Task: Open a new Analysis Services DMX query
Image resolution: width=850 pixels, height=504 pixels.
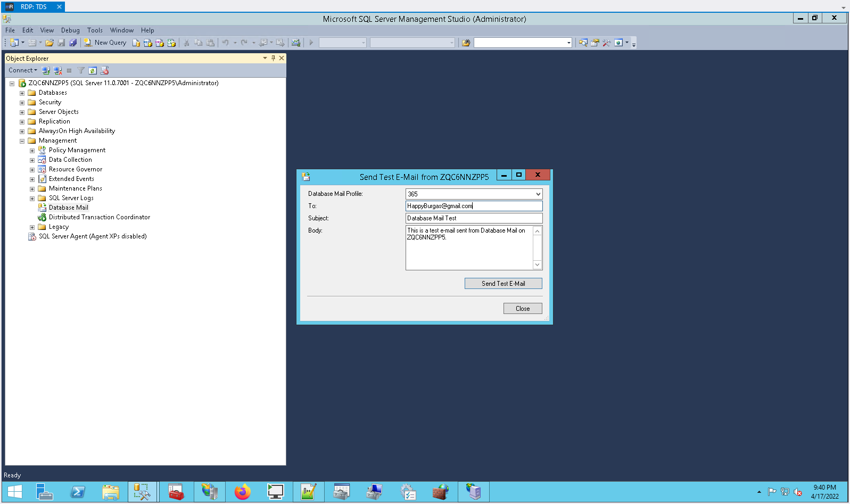Action: coord(160,43)
